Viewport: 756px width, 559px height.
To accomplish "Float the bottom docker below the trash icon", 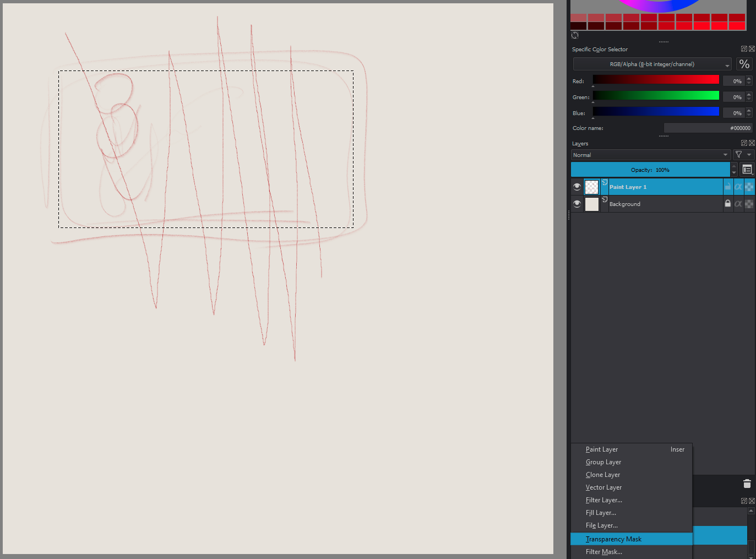I will pyautogui.click(x=744, y=501).
